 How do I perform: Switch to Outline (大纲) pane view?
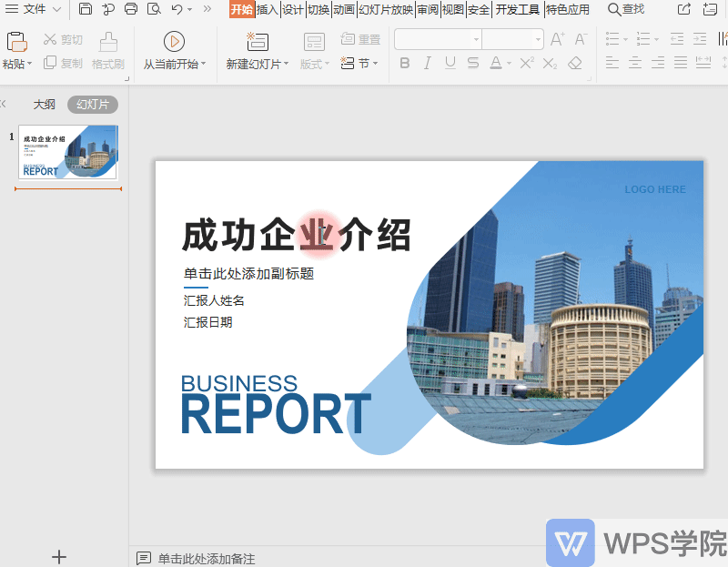(x=44, y=105)
